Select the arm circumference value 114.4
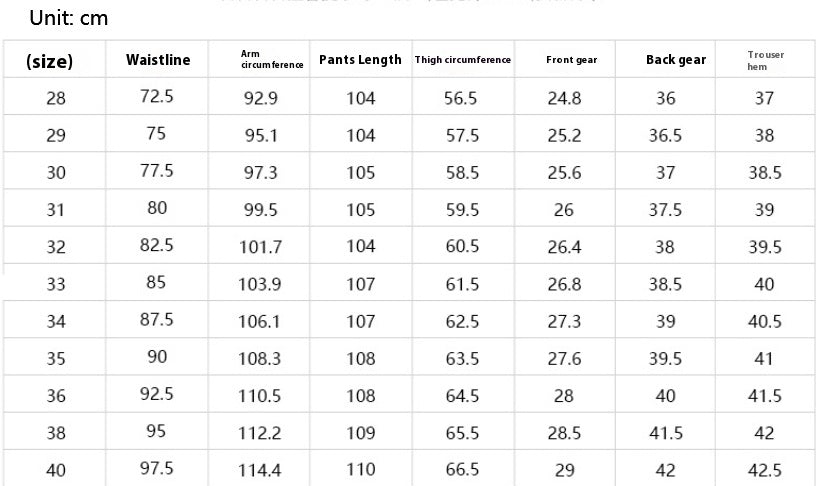Screen dimensions: 816x486 (x=260, y=470)
